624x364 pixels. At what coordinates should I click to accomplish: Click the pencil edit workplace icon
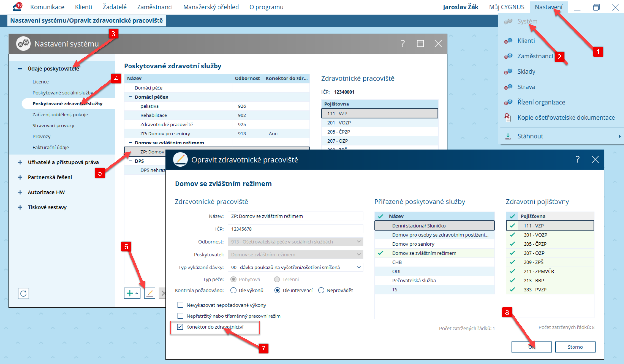pyautogui.click(x=149, y=294)
